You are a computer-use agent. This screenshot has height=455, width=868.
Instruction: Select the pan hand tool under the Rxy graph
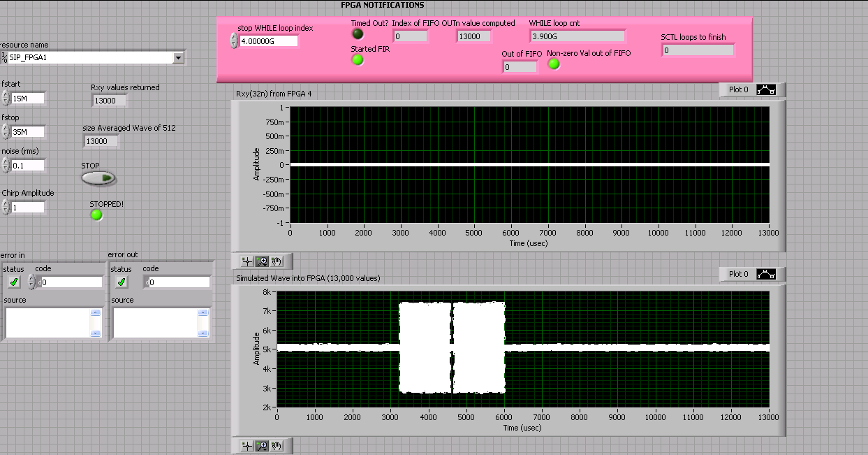[x=277, y=261]
